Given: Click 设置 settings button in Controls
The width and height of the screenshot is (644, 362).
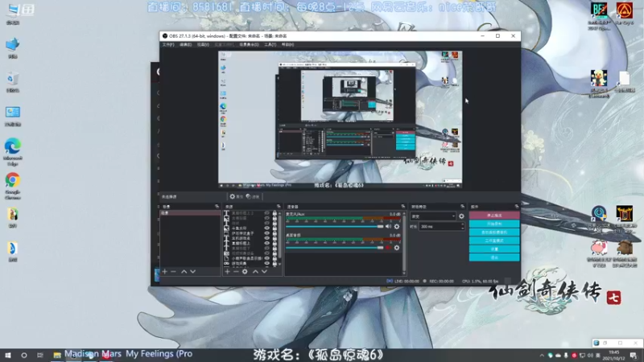Looking at the screenshot, I should click(494, 249).
